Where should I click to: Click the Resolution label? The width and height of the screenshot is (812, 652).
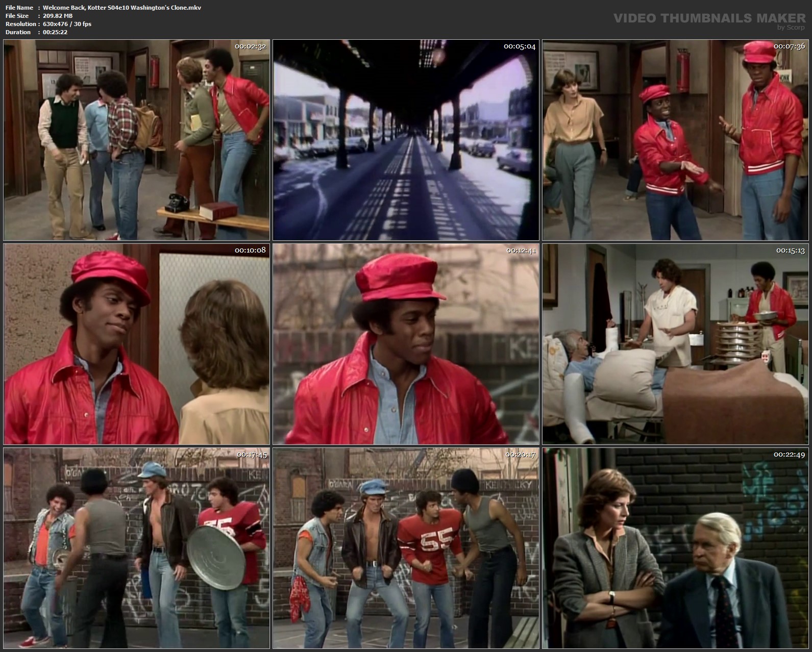click(21, 24)
